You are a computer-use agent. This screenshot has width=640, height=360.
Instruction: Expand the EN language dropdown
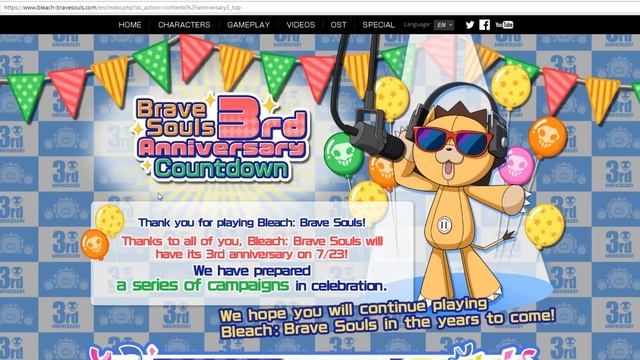[444, 25]
